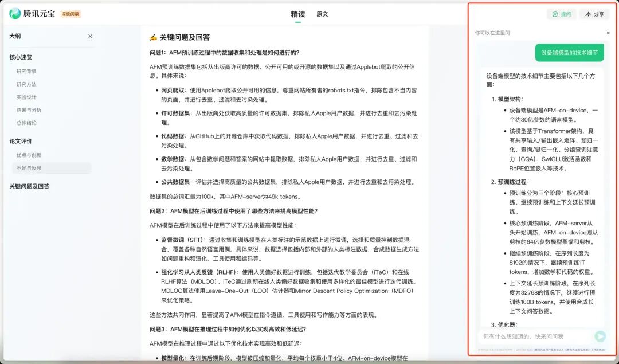Jump to 研究方法 section
Screen dimensions: 619x364
pyautogui.click(x=26, y=84)
